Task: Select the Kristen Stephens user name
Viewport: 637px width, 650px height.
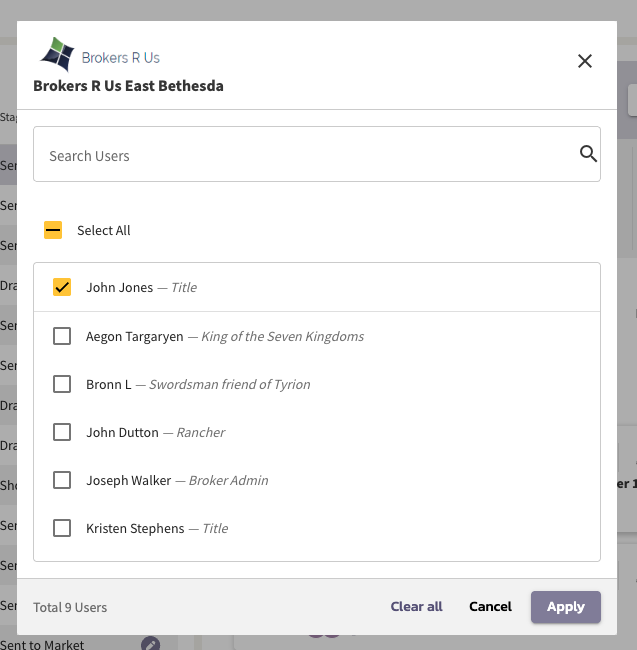Action: click(135, 528)
